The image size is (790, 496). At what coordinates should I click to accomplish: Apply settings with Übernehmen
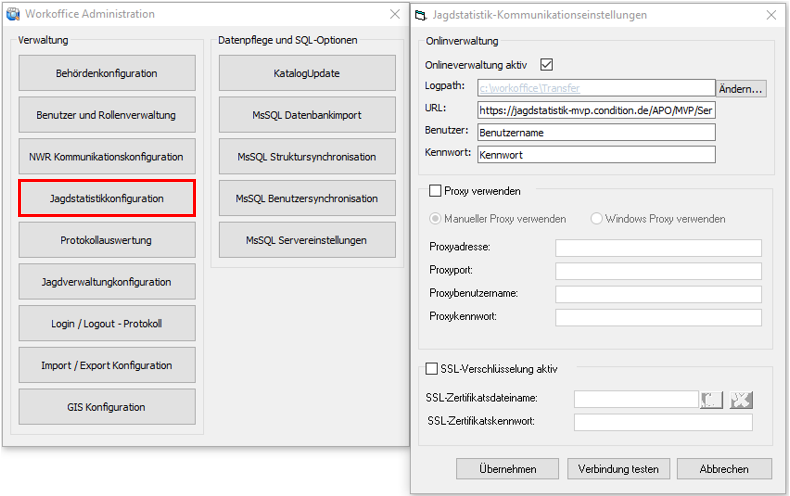[x=507, y=469]
